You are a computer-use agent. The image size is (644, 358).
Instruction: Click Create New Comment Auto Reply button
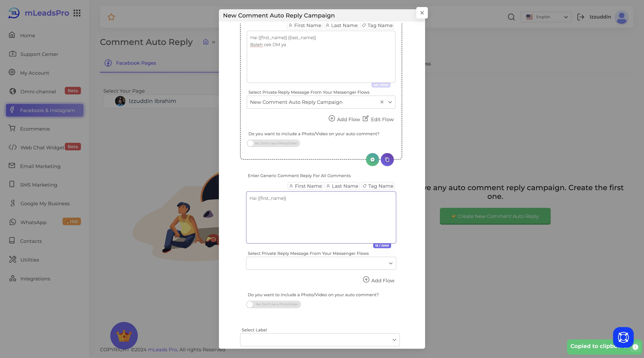pos(495,216)
